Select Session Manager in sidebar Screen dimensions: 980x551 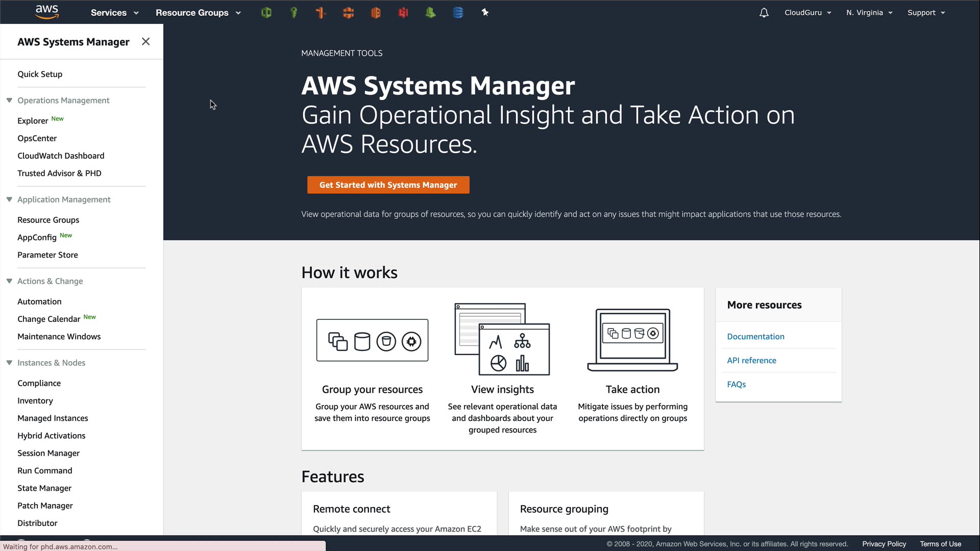[48, 453]
